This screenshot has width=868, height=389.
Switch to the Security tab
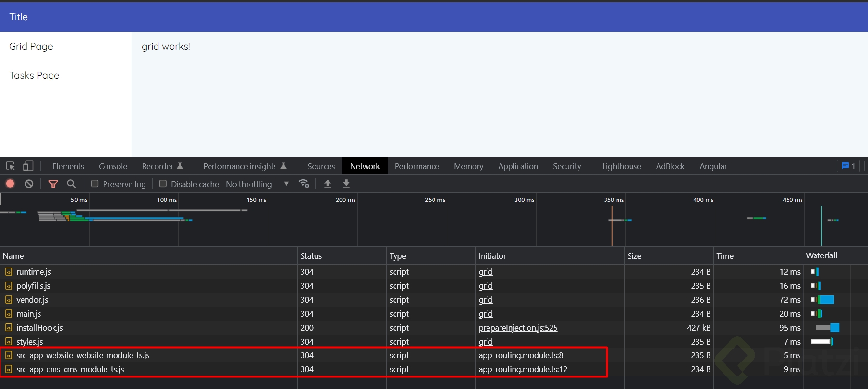567,166
